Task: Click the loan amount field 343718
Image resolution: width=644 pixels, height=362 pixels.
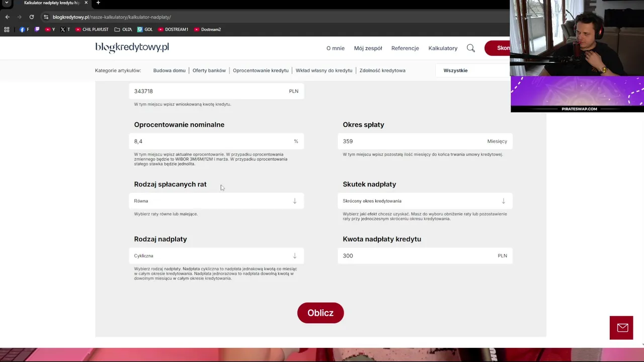Action: click(216, 91)
